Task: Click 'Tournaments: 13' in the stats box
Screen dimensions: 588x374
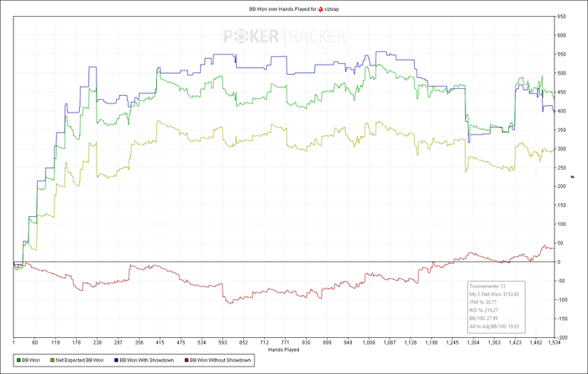Action: (x=487, y=287)
